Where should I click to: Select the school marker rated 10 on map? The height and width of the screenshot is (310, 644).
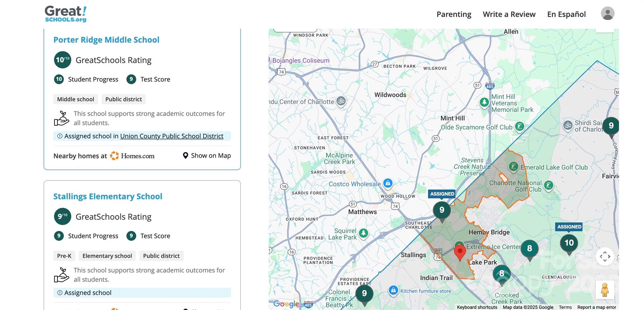(x=569, y=243)
